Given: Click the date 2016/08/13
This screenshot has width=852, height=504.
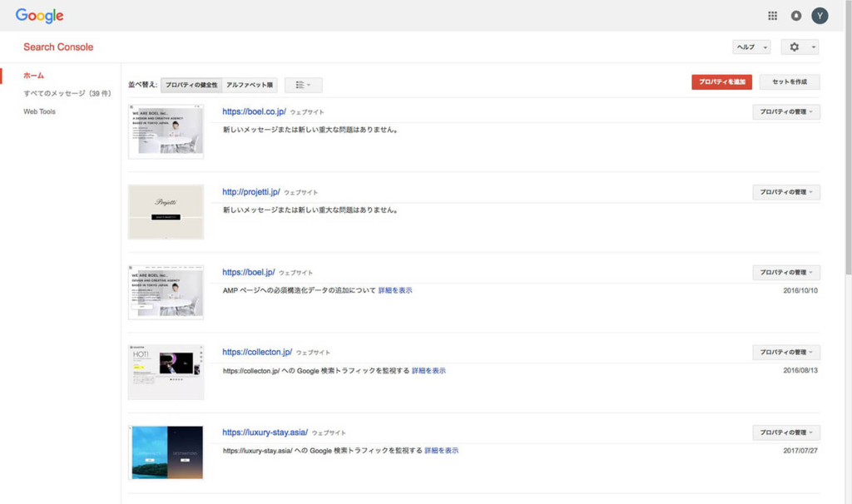Looking at the screenshot, I should [x=800, y=370].
